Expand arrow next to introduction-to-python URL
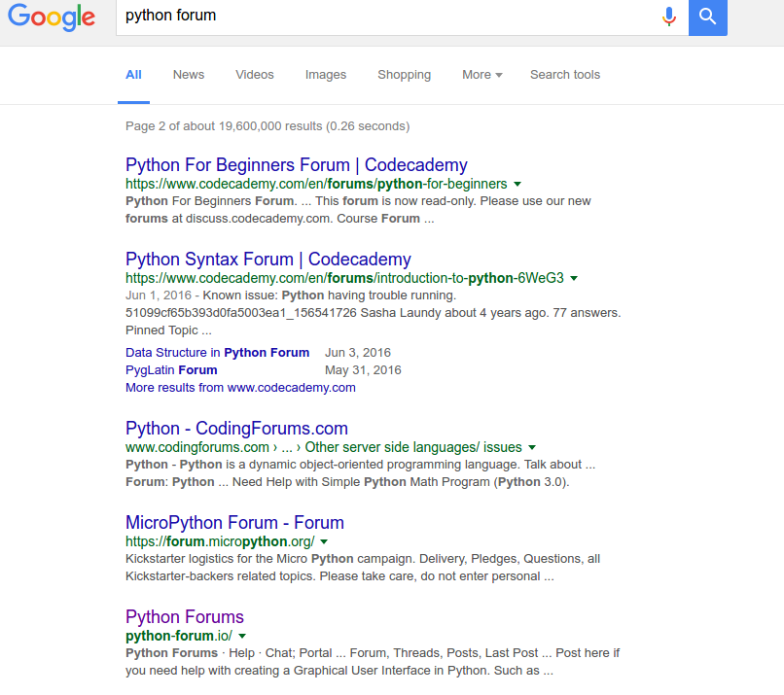This screenshot has width=784, height=695. 574,278
